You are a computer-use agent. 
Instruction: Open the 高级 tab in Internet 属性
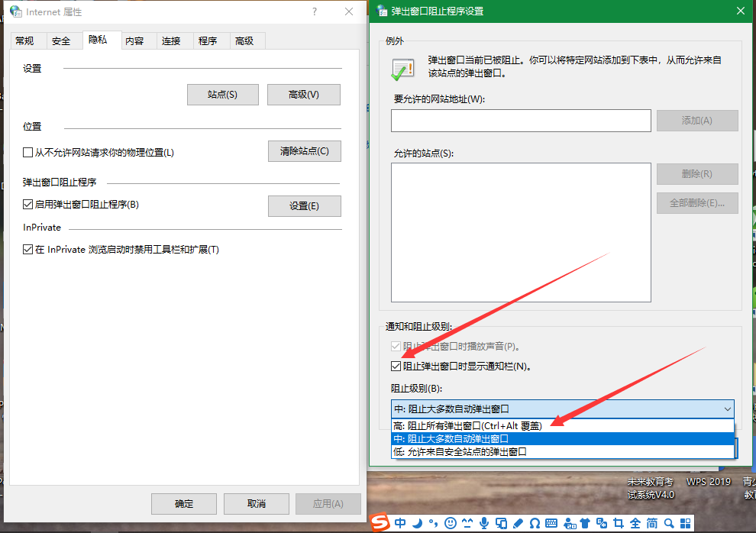(x=244, y=41)
